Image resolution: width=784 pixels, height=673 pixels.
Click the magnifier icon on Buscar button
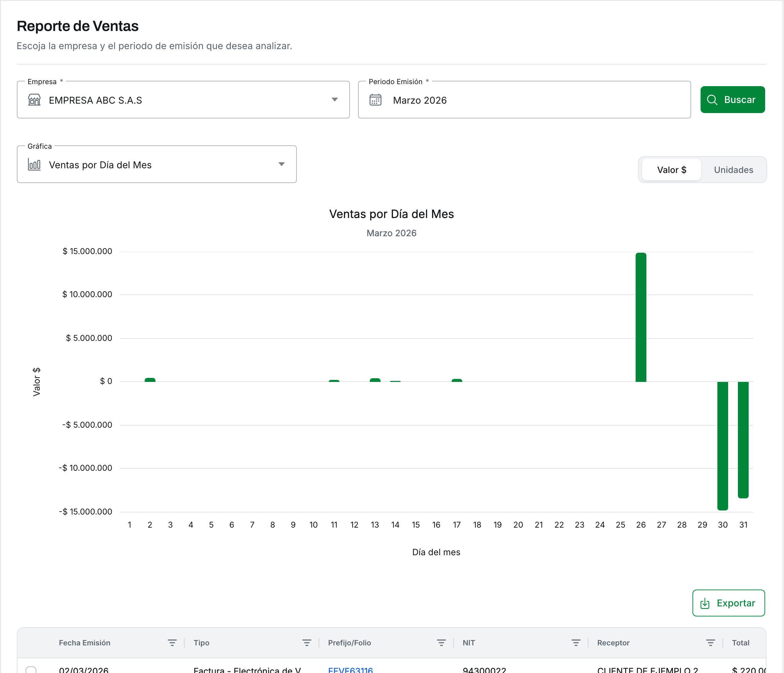tap(712, 100)
